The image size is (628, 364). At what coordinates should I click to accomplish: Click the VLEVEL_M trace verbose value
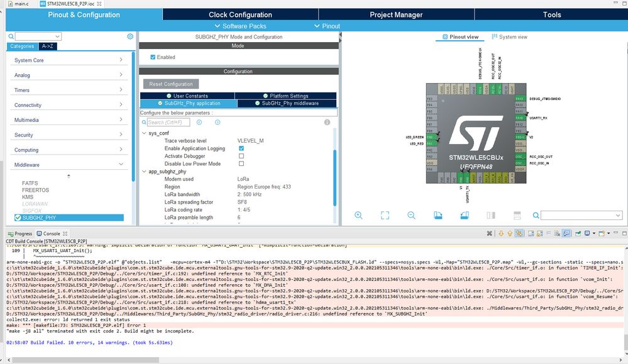(250, 141)
